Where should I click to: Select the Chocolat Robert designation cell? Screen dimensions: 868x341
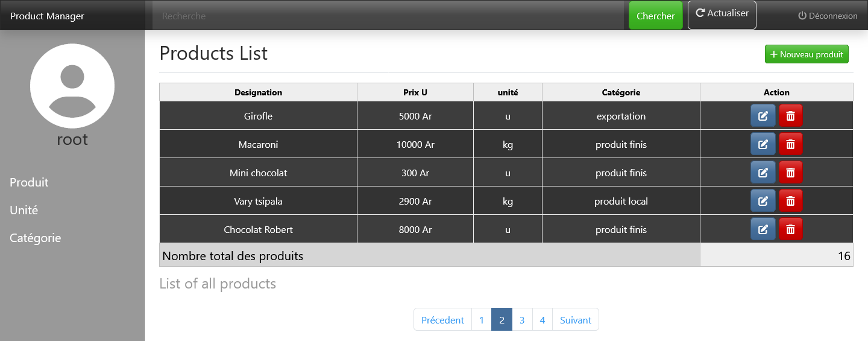258,229
